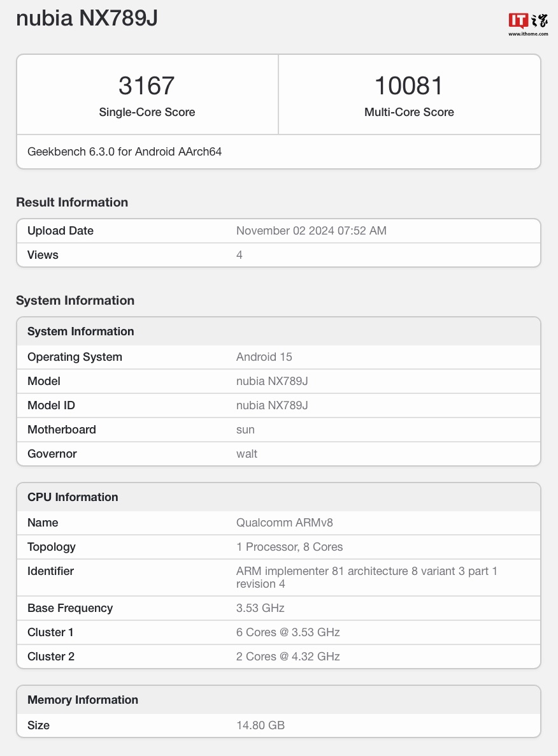Click the Memory Information table header
Image resolution: width=558 pixels, height=756 pixels.
point(83,700)
